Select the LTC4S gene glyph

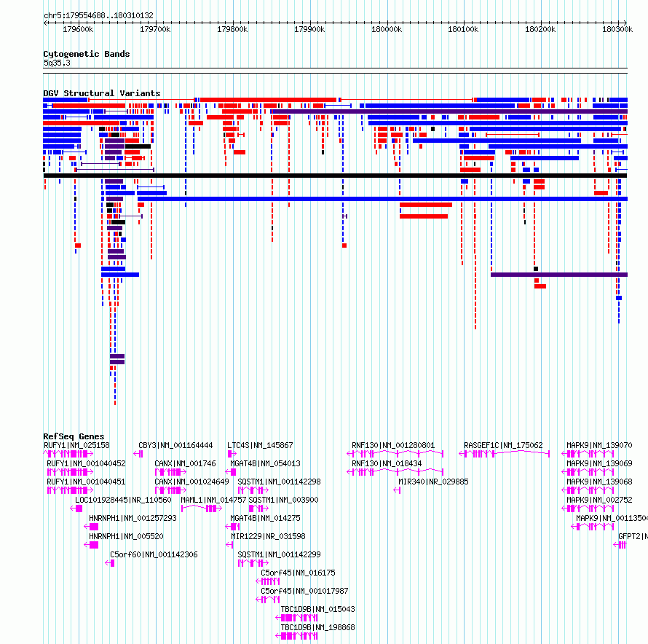coord(232,454)
